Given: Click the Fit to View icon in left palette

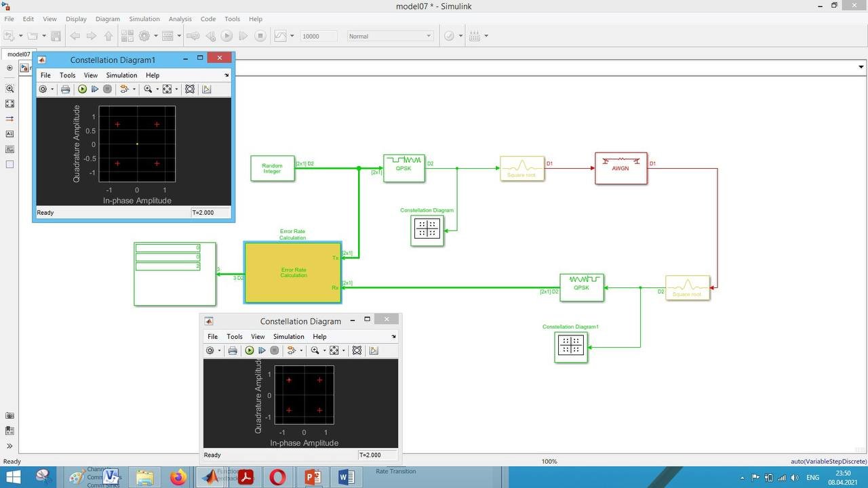Looking at the screenshot, I should pos(9,104).
